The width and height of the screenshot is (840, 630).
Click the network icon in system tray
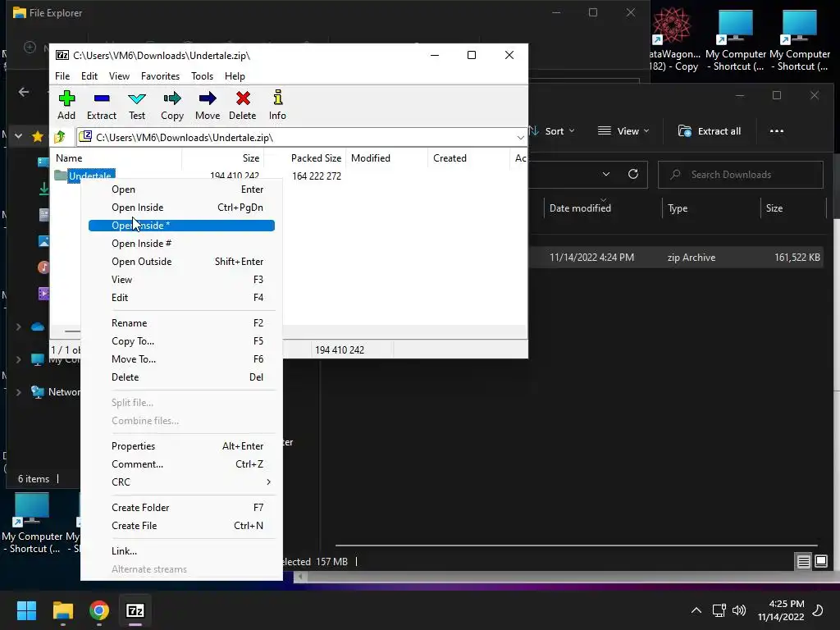(719, 610)
